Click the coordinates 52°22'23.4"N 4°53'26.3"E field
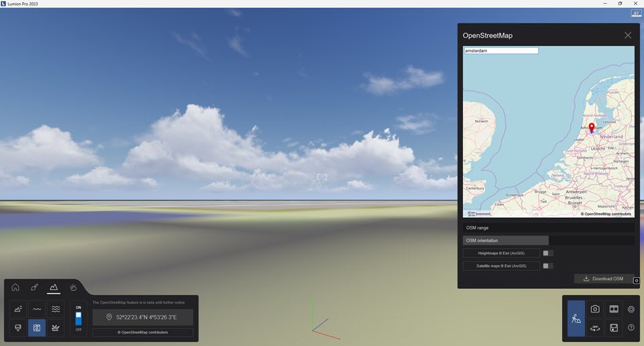 142,317
